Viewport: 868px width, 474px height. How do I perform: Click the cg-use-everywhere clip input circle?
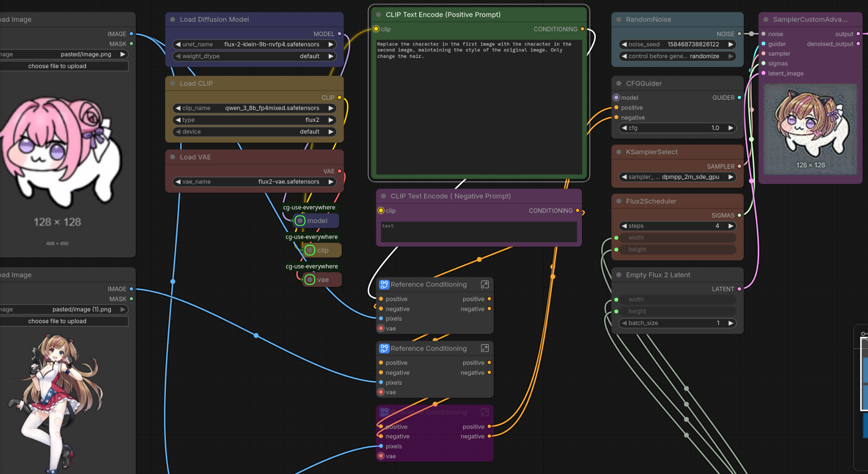pos(310,250)
